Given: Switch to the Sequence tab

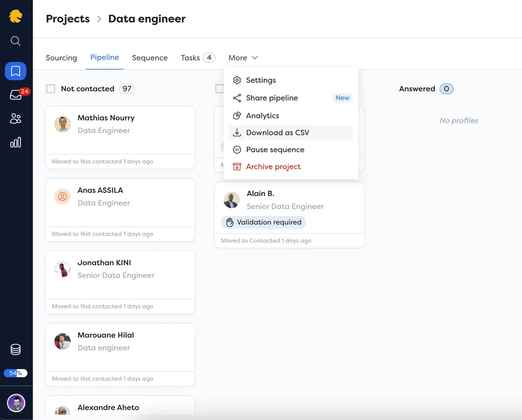Looking at the screenshot, I should click(150, 58).
